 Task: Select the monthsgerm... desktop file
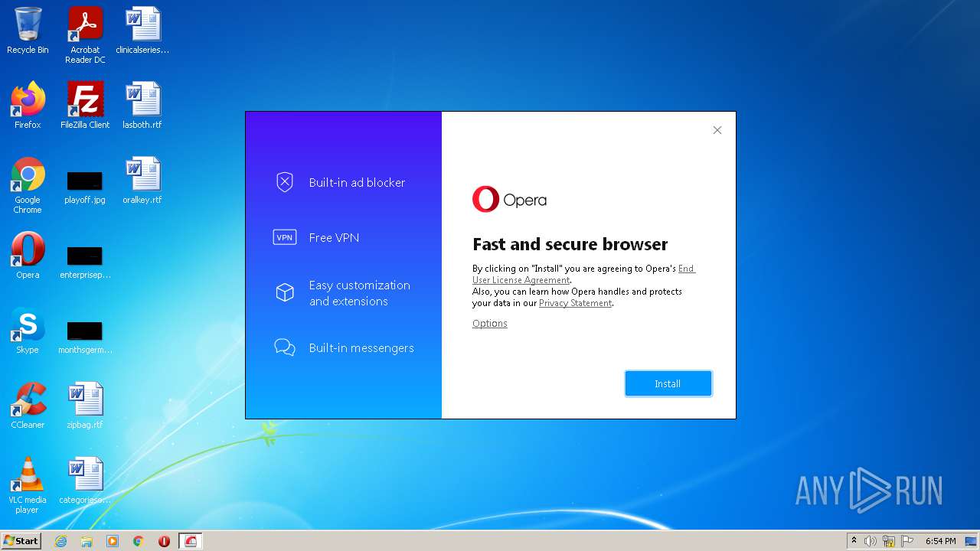[x=85, y=336]
